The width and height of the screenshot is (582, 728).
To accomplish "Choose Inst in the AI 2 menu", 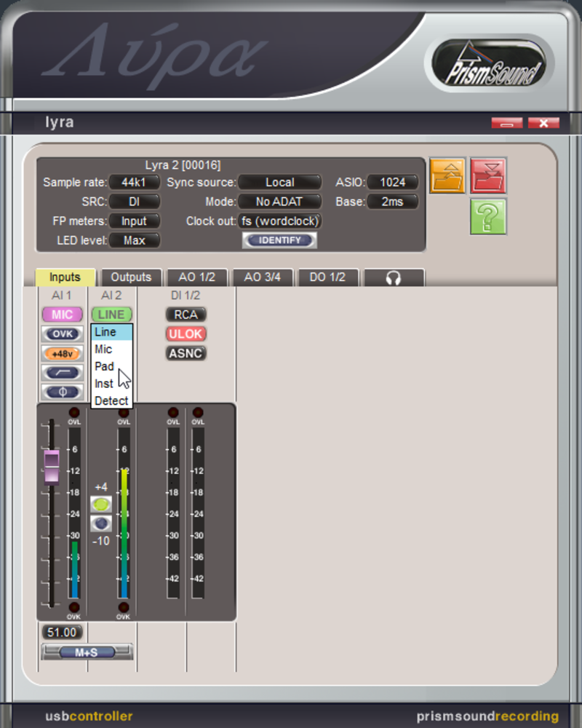I will tap(112, 384).
